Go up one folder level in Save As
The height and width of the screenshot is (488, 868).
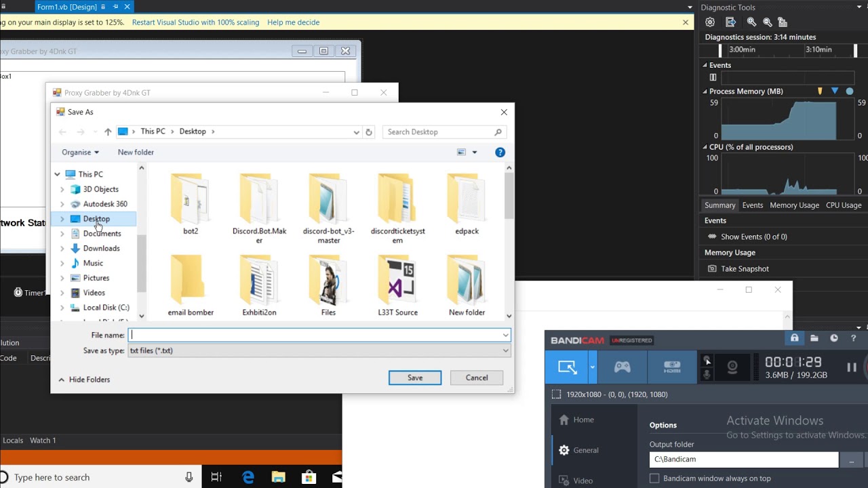click(x=108, y=132)
